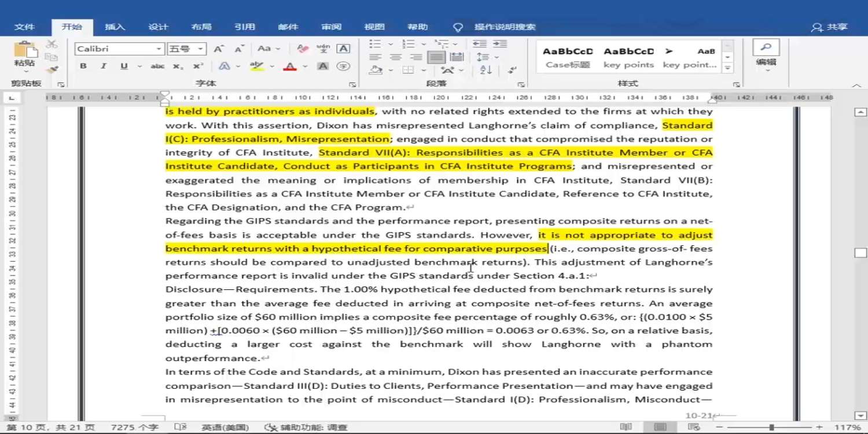Image resolution: width=868 pixels, height=434 pixels.
Task: Cut selection with the scissors icon
Action: [52, 44]
